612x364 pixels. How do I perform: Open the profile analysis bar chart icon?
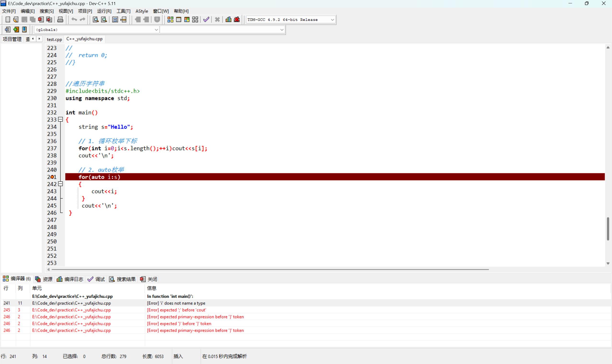228,20
